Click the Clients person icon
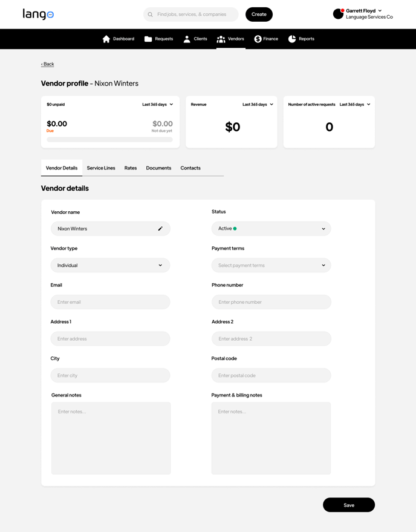This screenshot has width=416, height=532. click(x=186, y=38)
